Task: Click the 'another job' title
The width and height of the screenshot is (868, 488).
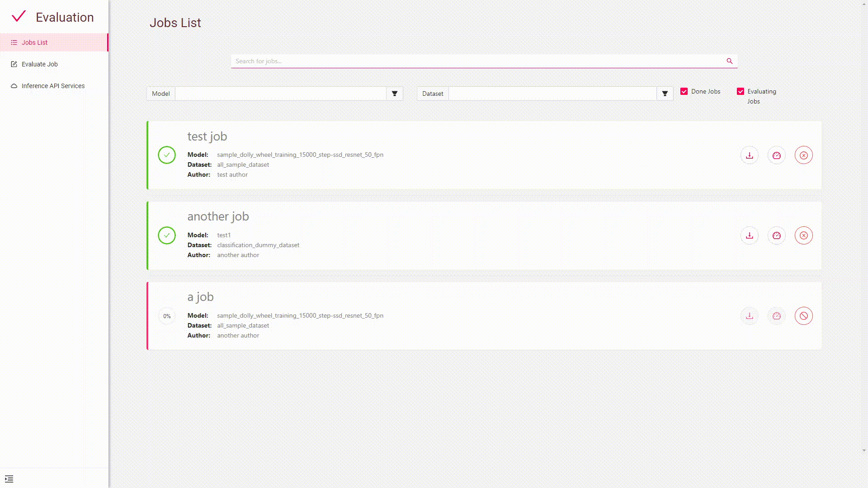Action: pos(218,216)
